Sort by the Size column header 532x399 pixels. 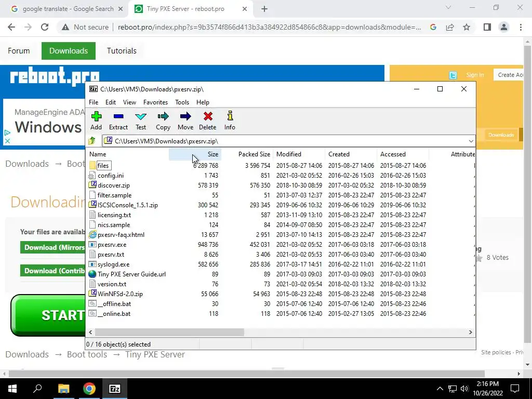click(195, 154)
